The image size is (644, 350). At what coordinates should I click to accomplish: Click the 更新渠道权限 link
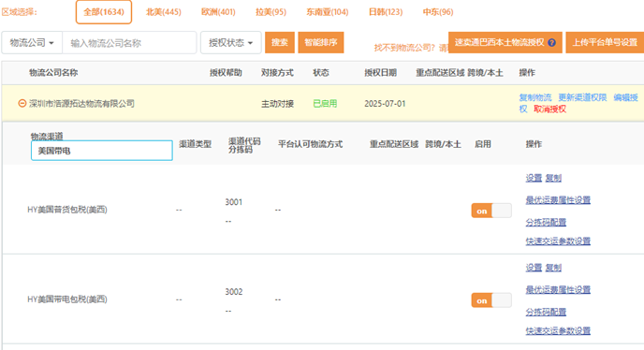point(582,97)
